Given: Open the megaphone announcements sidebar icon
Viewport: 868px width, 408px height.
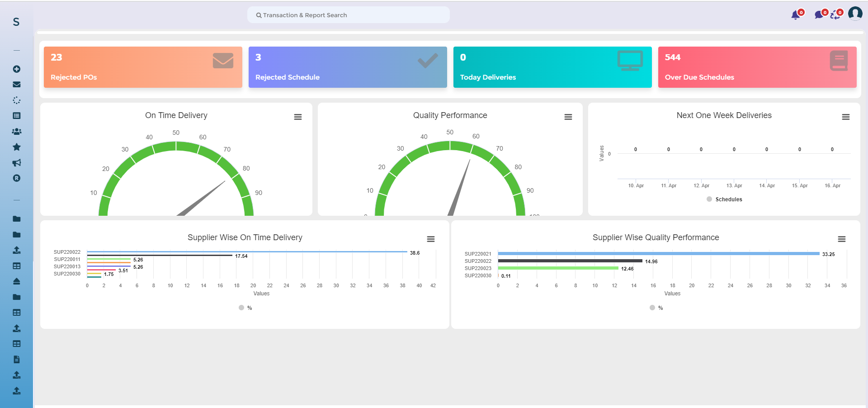Looking at the screenshot, I should (17, 163).
